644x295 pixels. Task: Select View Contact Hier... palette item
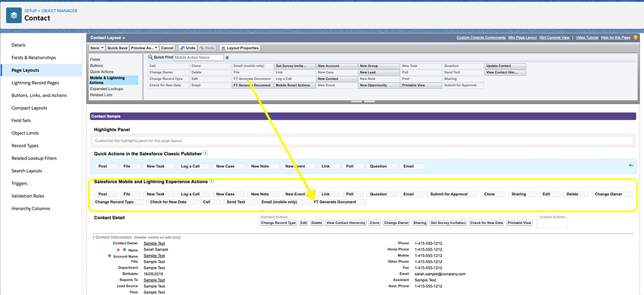(x=506, y=73)
